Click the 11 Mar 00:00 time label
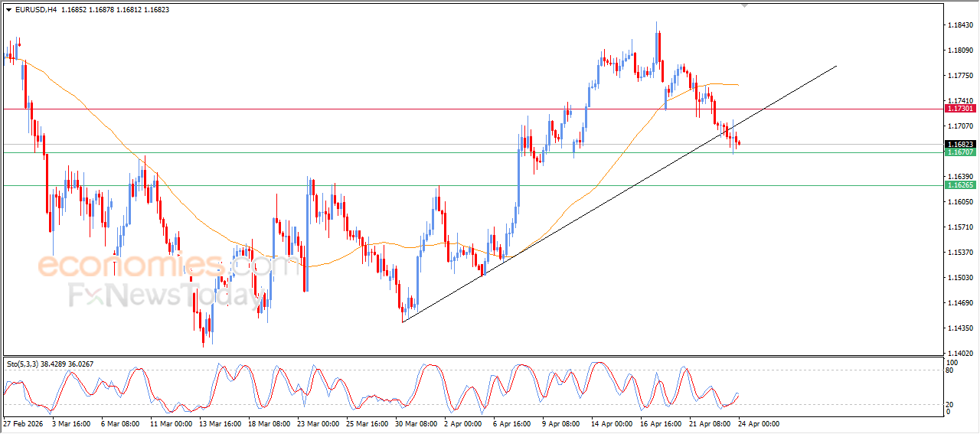This screenshot has height=434, width=980. pos(170,423)
